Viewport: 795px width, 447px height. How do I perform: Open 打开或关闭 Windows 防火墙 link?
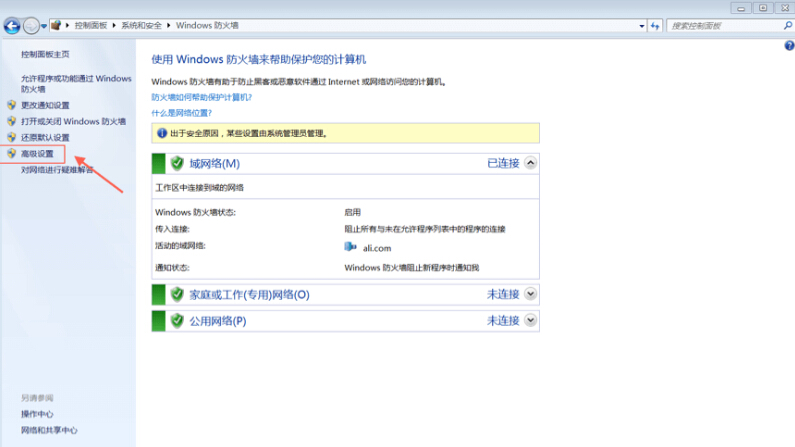73,121
